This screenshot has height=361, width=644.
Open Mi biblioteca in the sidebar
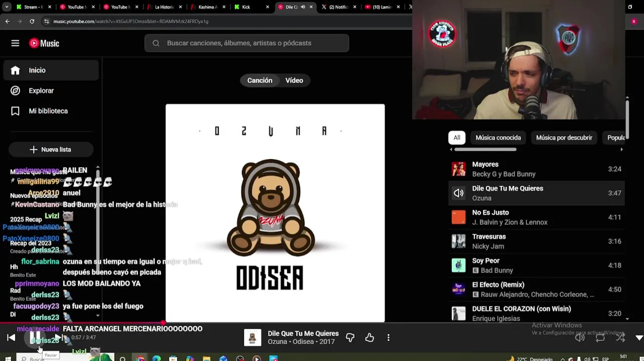pos(51,111)
